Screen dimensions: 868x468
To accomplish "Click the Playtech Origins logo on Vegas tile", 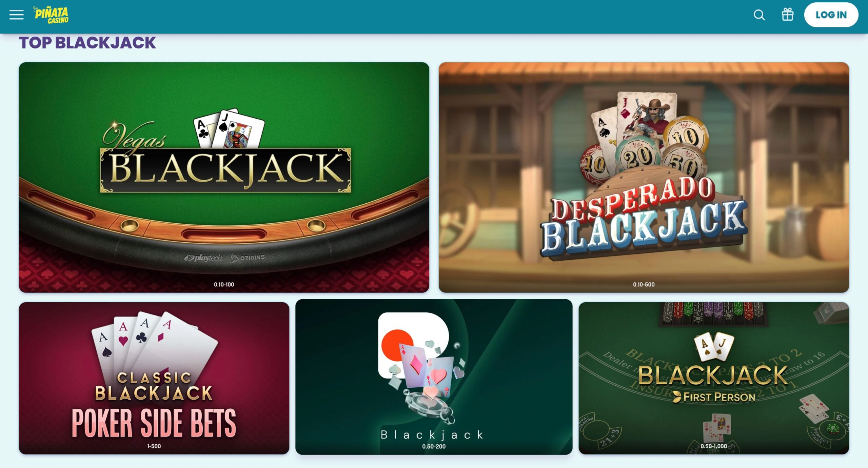I will [224, 258].
